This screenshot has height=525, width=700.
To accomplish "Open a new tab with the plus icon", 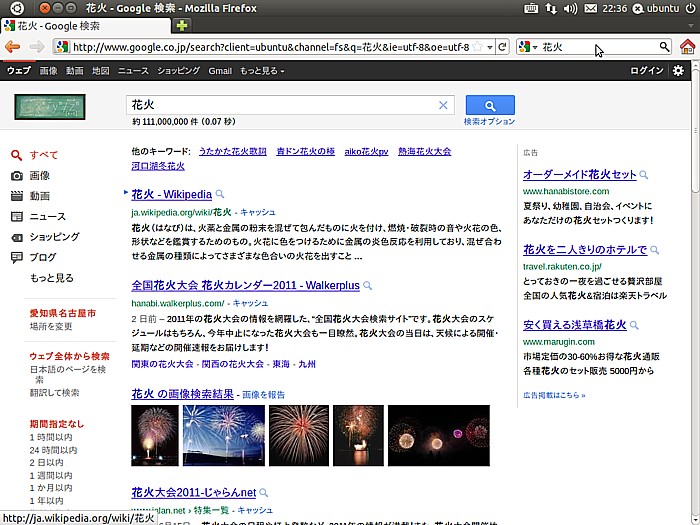I will 182,25.
